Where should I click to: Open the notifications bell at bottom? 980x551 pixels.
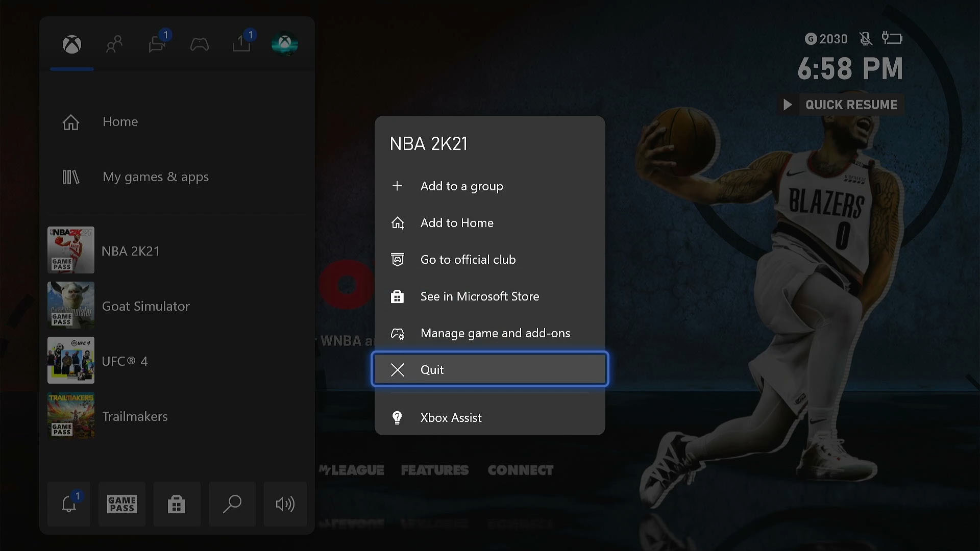click(x=68, y=504)
